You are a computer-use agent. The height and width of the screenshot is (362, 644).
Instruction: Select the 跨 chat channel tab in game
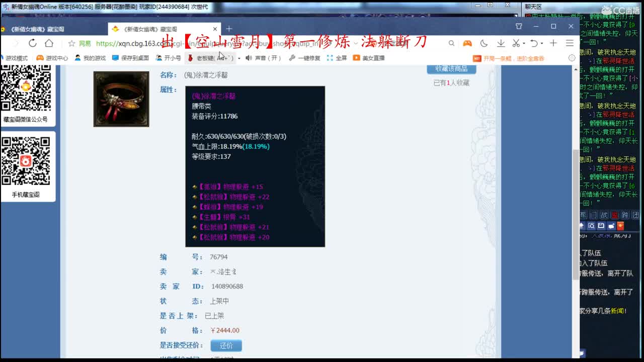click(625, 215)
